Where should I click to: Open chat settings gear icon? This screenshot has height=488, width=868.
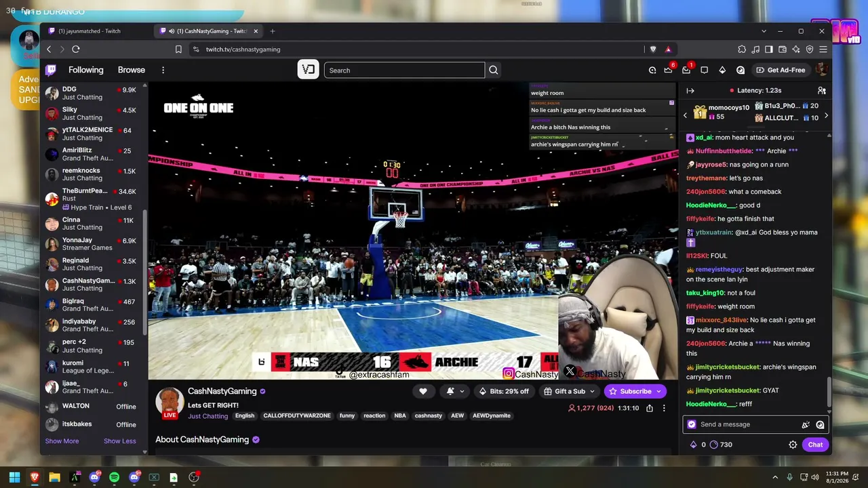tap(793, 445)
